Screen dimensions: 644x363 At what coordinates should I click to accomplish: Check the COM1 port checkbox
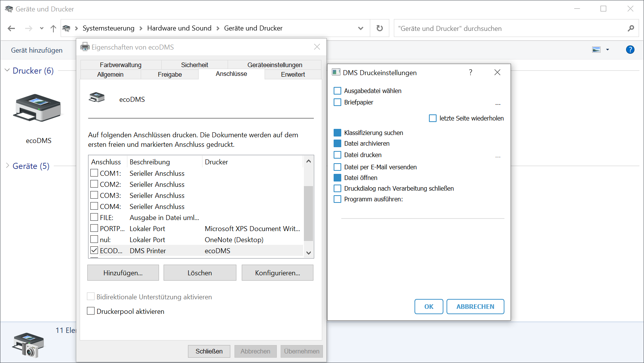(94, 173)
